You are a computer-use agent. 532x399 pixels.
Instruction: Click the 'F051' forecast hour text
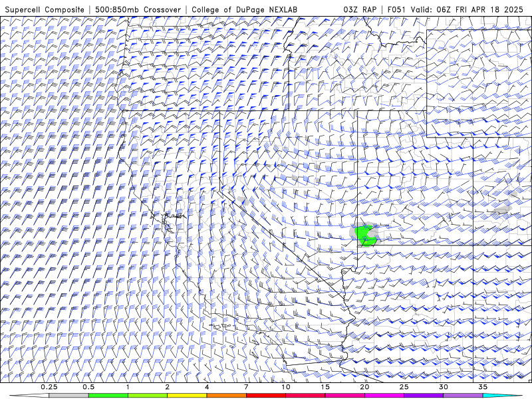click(x=396, y=9)
